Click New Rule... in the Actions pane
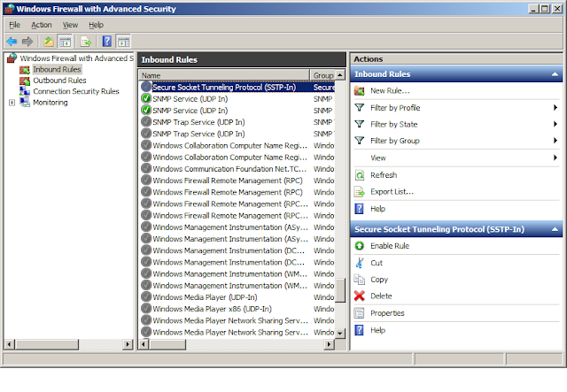Viewport: 567px width, 392px height. coord(390,90)
